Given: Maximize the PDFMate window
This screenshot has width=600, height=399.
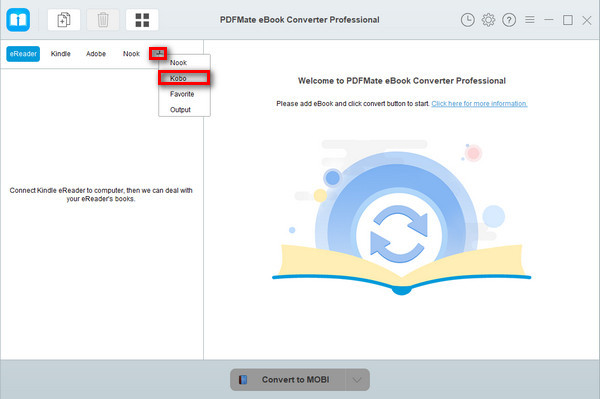Looking at the screenshot, I should 568,20.
